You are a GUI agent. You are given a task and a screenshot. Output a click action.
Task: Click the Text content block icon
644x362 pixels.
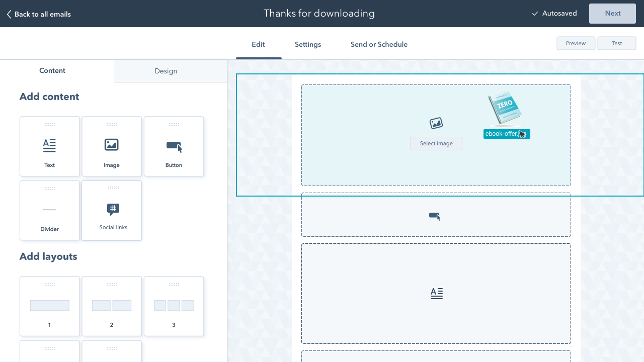pos(49,145)
